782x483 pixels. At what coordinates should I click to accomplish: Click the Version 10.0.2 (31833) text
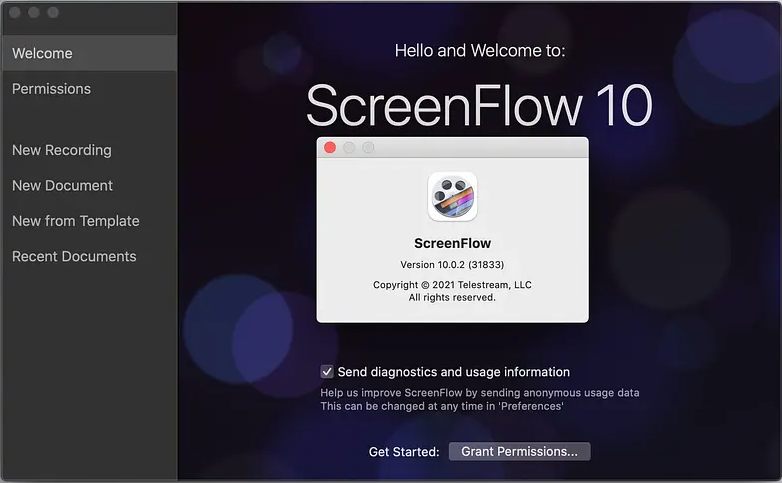coord(452,264)
